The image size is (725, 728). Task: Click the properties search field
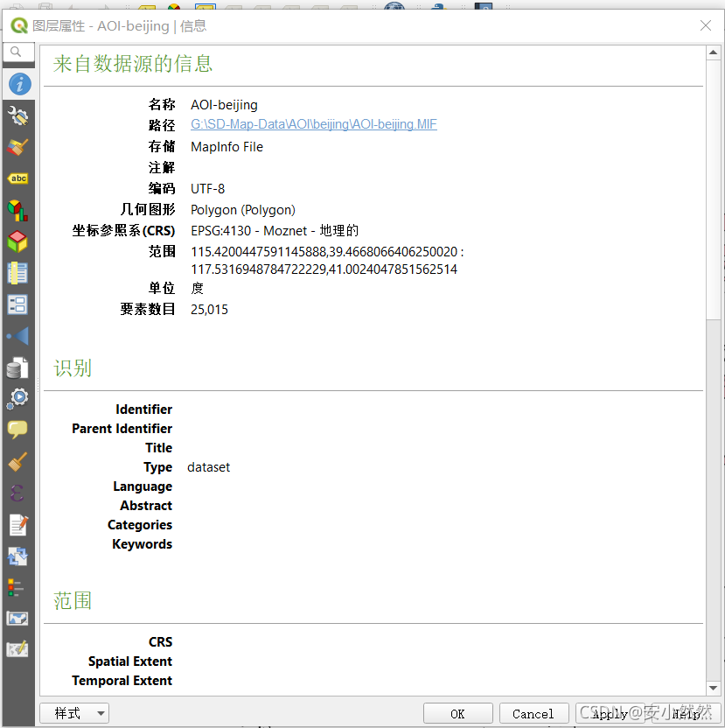[17, 52]
